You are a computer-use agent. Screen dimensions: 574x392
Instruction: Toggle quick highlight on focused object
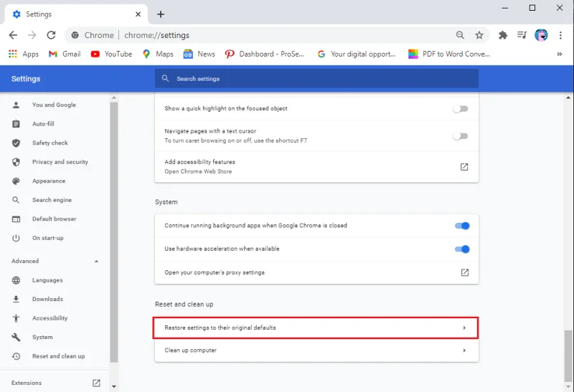click(x=460, y=109)
